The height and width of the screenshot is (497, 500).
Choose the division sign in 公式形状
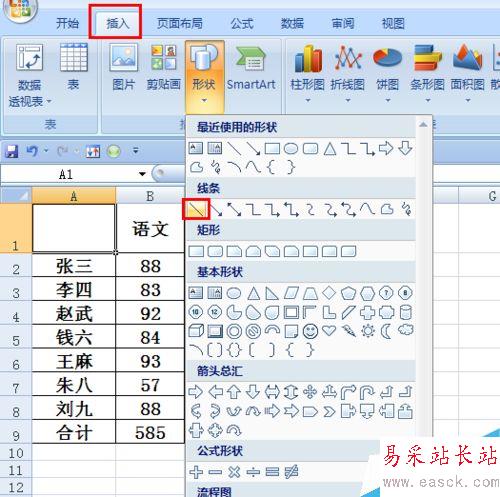point(253,472)
